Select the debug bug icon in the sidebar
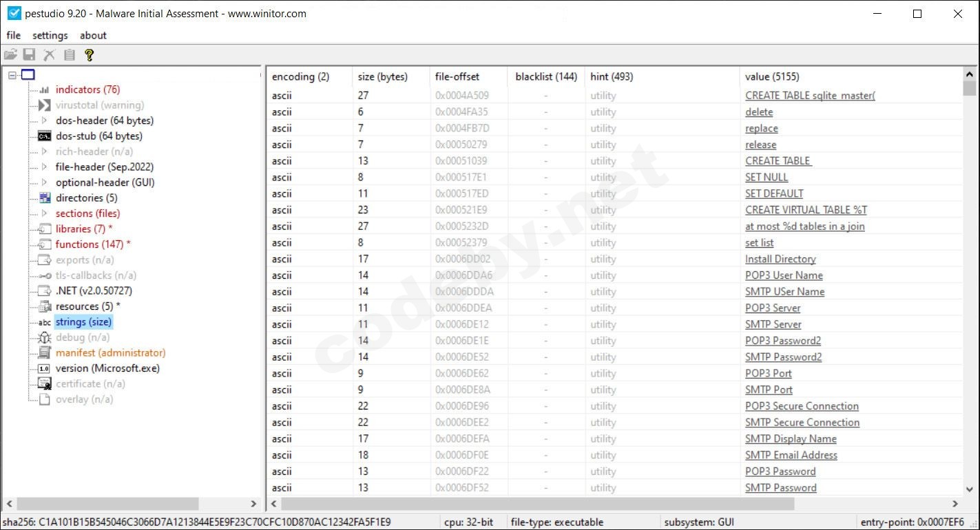This screenshot has height=530, width=980. [43, 337]
